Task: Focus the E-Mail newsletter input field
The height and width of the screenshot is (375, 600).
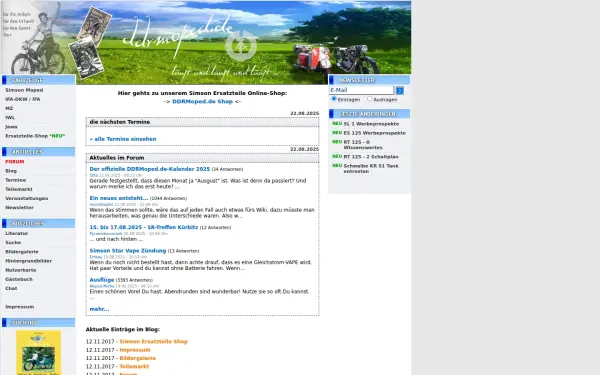Action: [x=361, y=90]
